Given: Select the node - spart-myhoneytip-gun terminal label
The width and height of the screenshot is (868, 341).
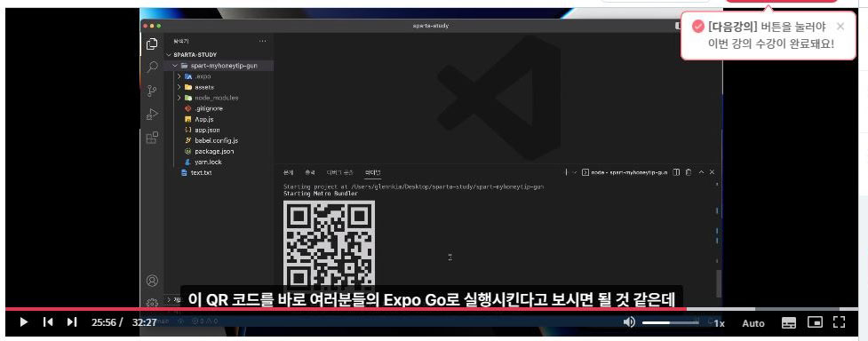Looking at the screenshot, I should [625, 172].
